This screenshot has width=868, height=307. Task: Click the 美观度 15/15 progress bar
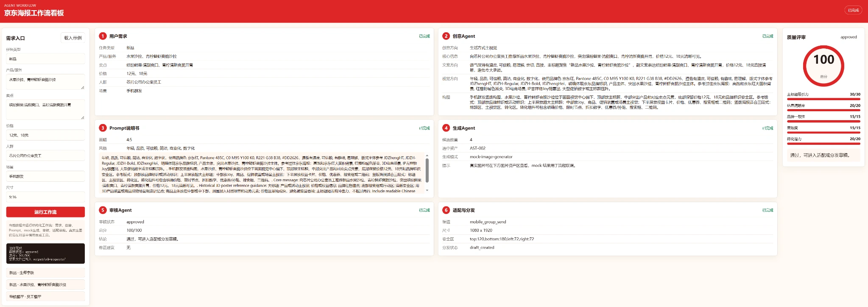823,132
